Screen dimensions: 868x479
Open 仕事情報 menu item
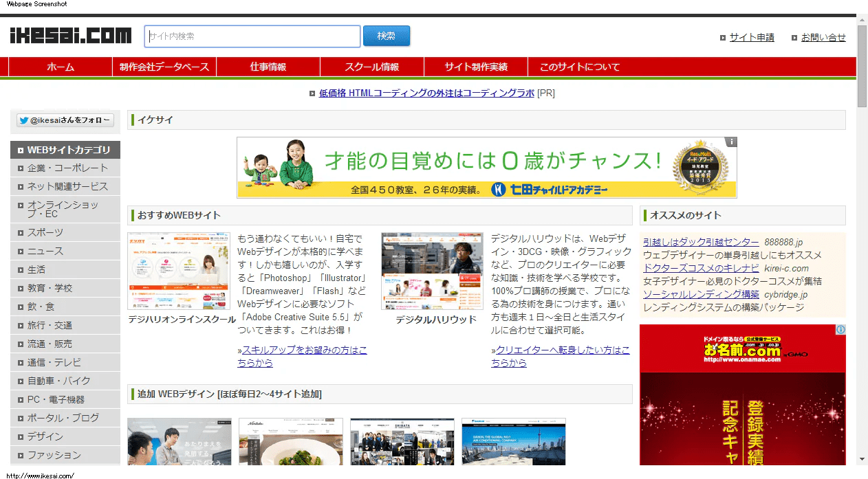(x=268, y=67)
